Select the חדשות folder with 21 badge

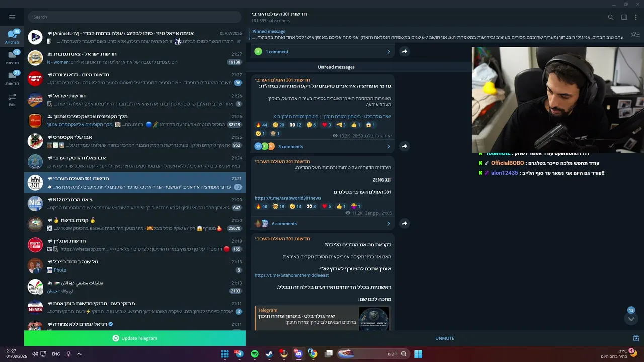pyautogui.click(x=12, y=78)
